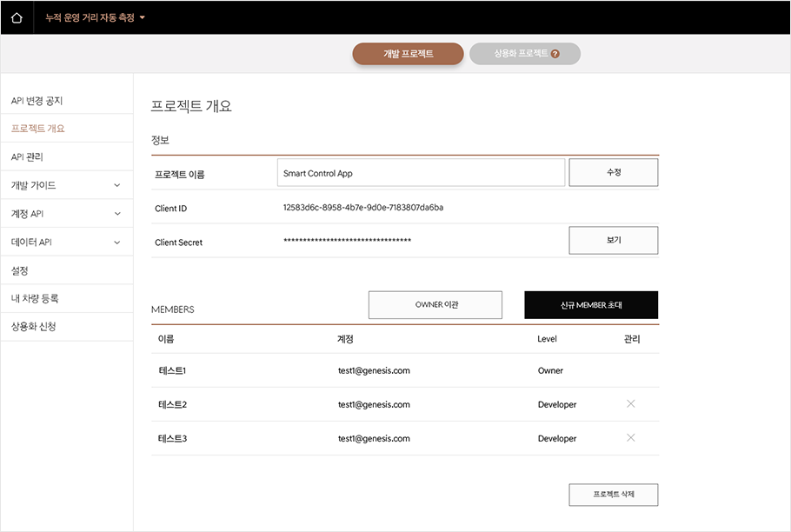This screenshot has height=532, width=791.
Task: Expand the 계정 API sidebar section
Action: coord(66,214)
